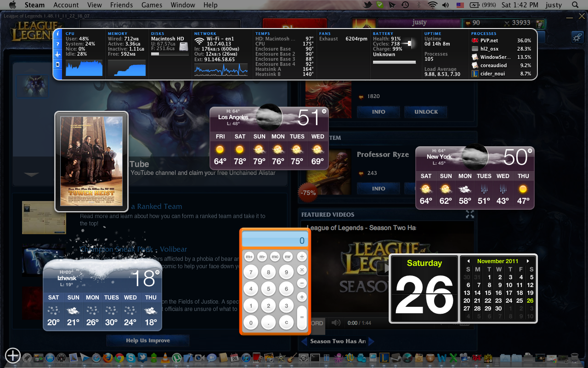Click UNLOCK button for 1820 skin
This screenshot has height=368, width=588.
(426, 112)
